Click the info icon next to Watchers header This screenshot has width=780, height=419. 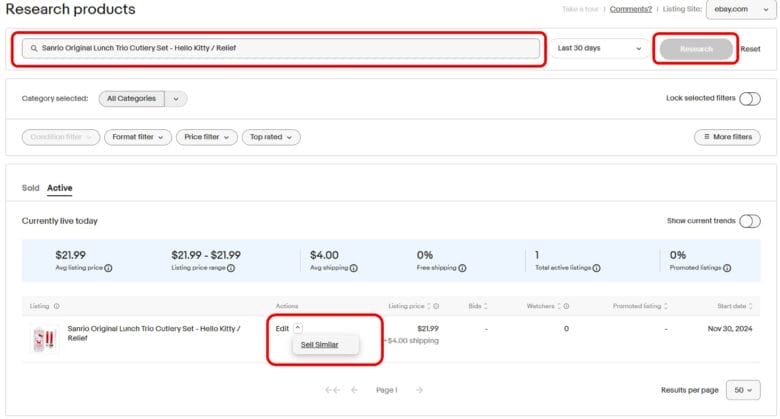(x=567, y=306)
